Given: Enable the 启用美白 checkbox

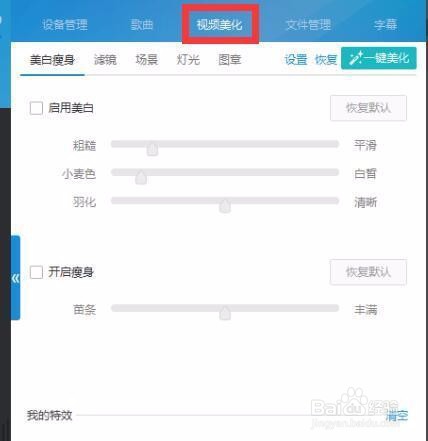Looking at the screenshot, I should tap(36, 108).
